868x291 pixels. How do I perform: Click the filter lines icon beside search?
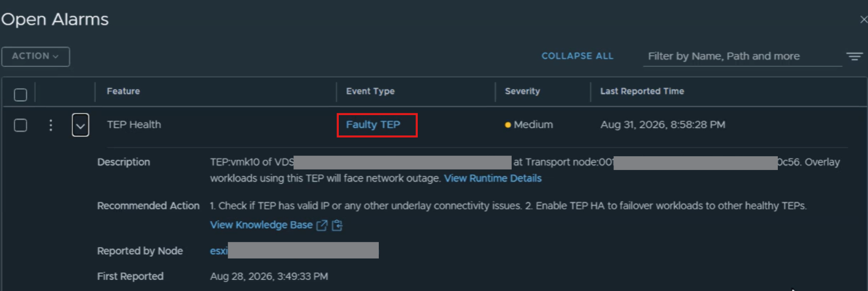[855, 56]
